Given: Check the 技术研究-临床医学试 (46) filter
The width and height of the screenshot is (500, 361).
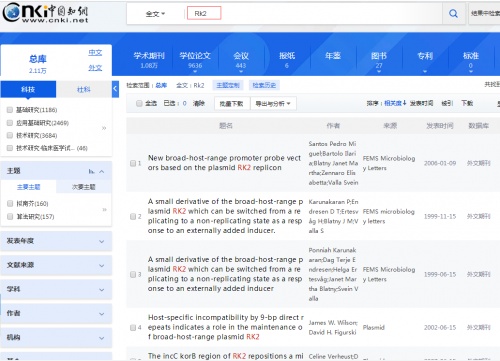Looking at the screenshot, I should [10, 148].
